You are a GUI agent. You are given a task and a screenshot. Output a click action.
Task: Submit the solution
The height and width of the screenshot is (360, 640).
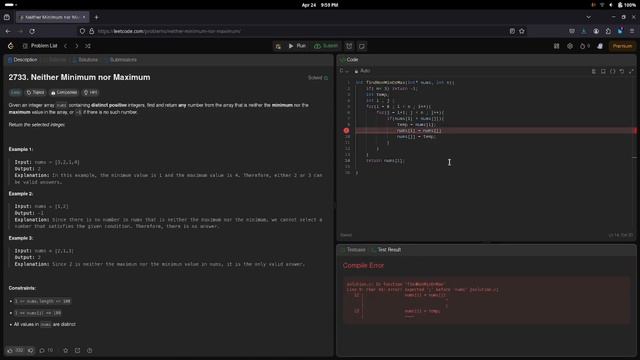[326, 46]
